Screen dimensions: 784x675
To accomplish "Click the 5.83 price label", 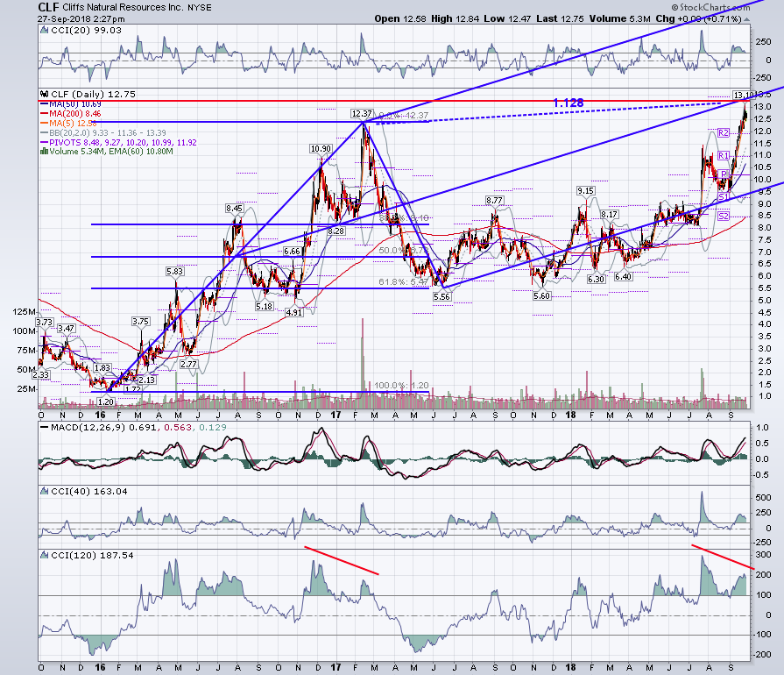I will [175, 271].
